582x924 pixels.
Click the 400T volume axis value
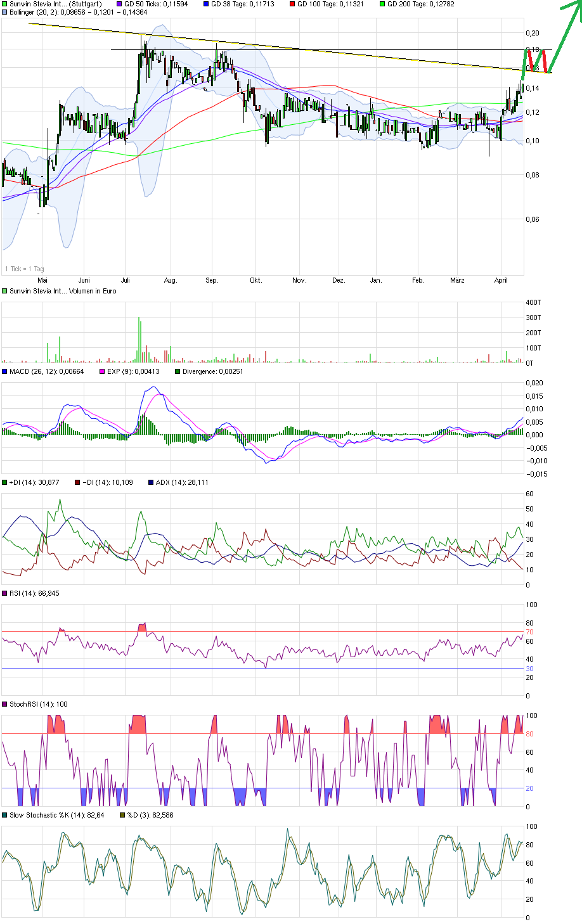point(534,302)
